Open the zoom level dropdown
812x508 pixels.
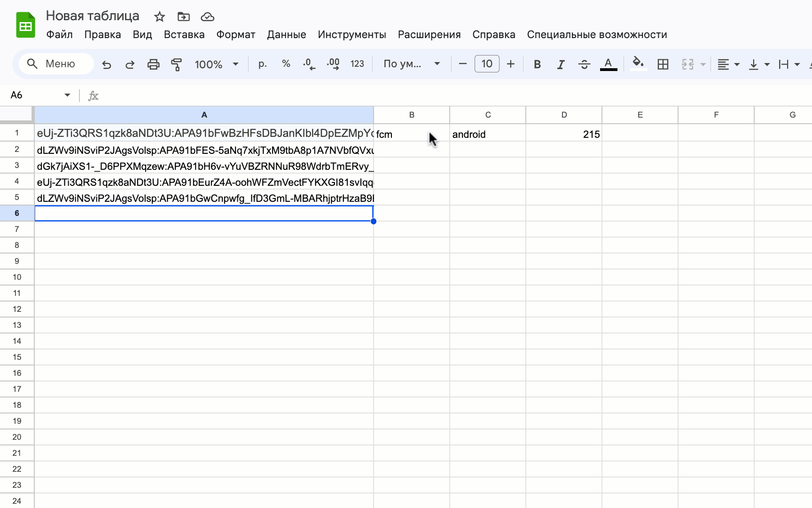click(x=217, y=64)
